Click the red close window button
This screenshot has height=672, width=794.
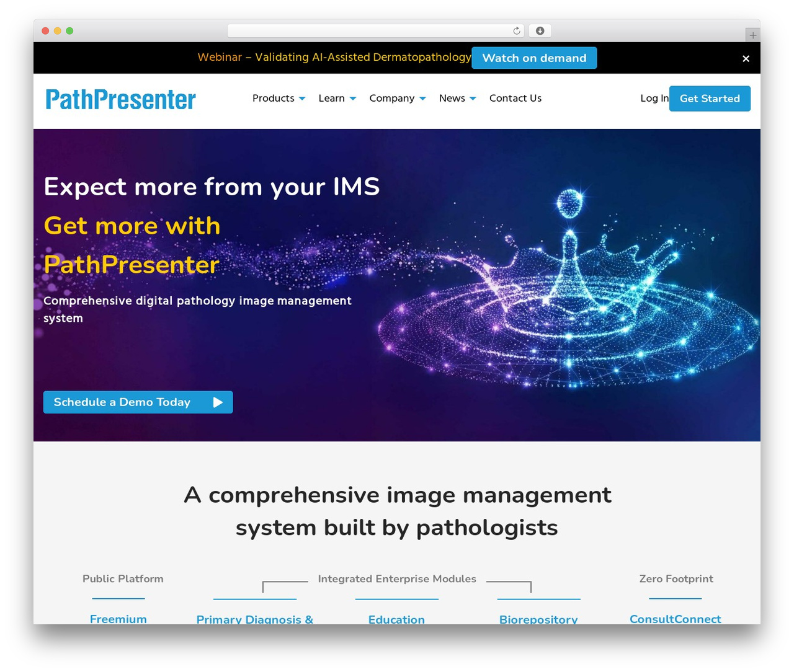pos(45,31)
